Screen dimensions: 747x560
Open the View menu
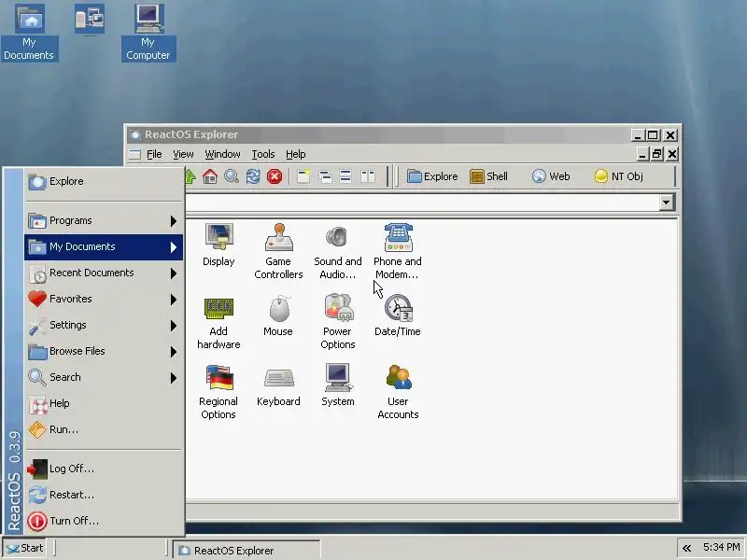(183, 154)
